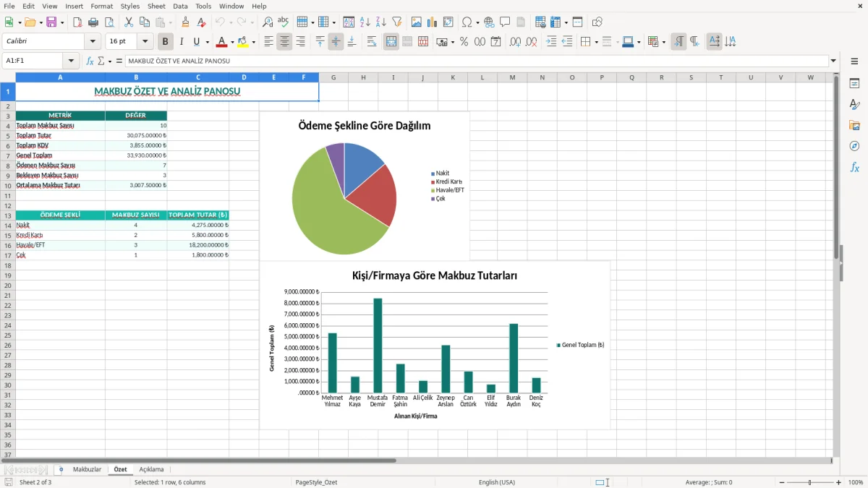This screenshot has height=488, width=868.
Task: Click the Export as PDF icon
Action: click(77, 22)
